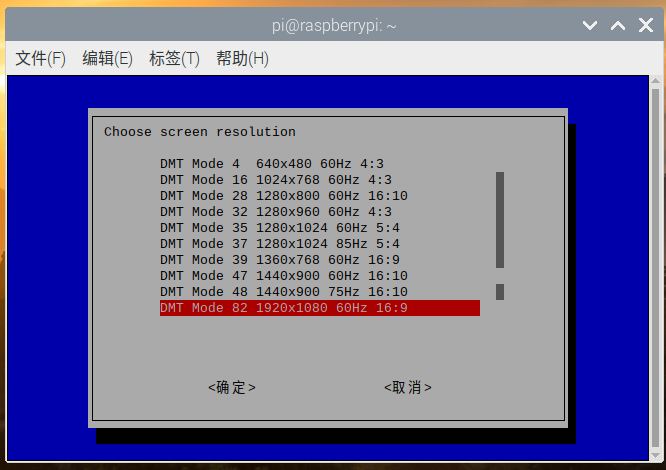666x470 pixels.
Task: Open the 文件(F) menu
Action: 41,58
